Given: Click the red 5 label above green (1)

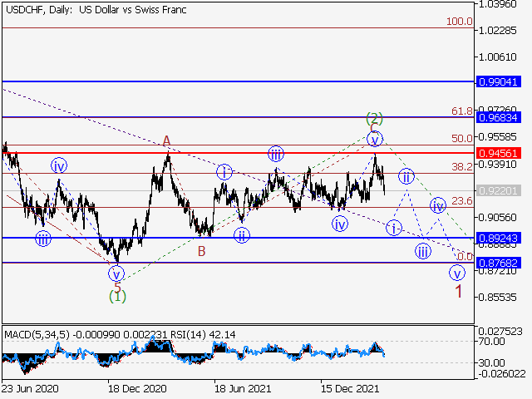Looking at the screenshot, I should click(117, 287).
